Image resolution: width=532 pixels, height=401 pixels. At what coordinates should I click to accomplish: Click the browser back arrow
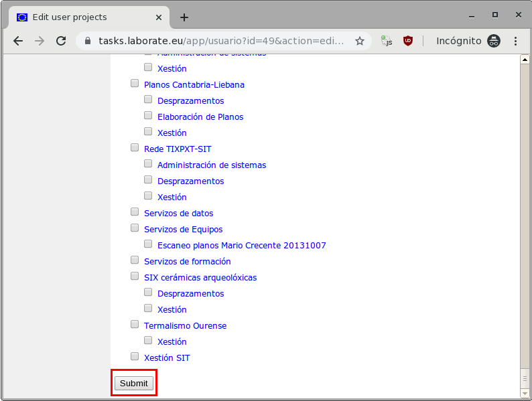(18, 41)
